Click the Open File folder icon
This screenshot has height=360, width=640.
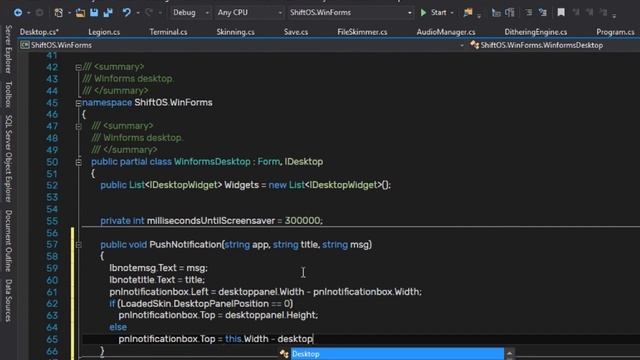click(80, 13)
